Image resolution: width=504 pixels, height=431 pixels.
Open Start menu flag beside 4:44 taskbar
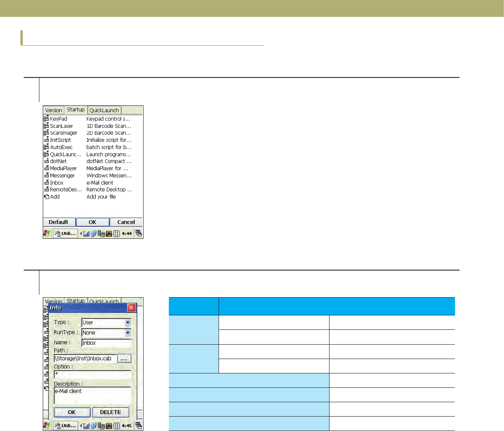tap(47, 233)
